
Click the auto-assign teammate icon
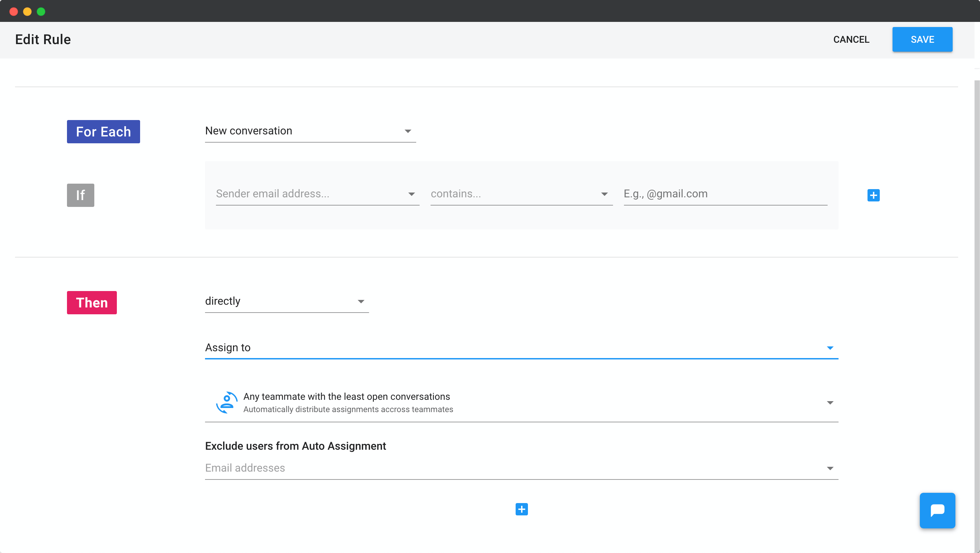[227, 402]
